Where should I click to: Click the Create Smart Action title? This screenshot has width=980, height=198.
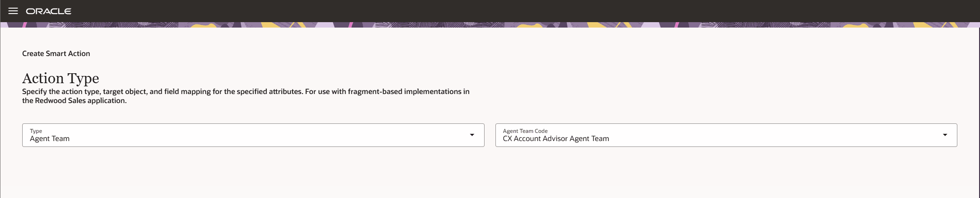tap(56, 53)
